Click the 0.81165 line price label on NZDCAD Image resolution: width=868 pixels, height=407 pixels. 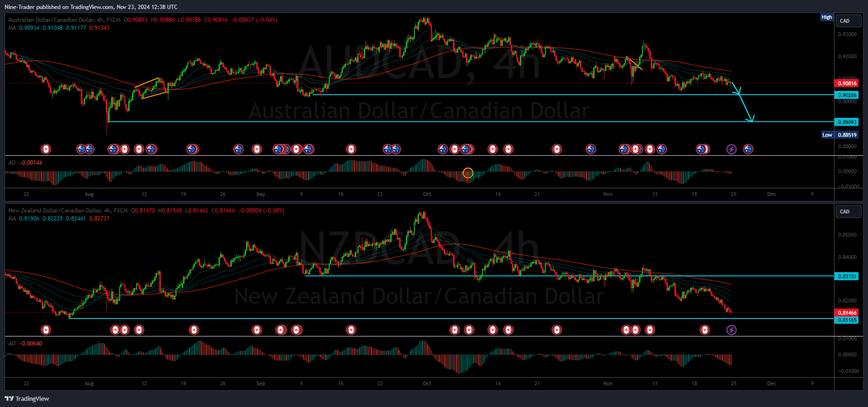[847, 320]
